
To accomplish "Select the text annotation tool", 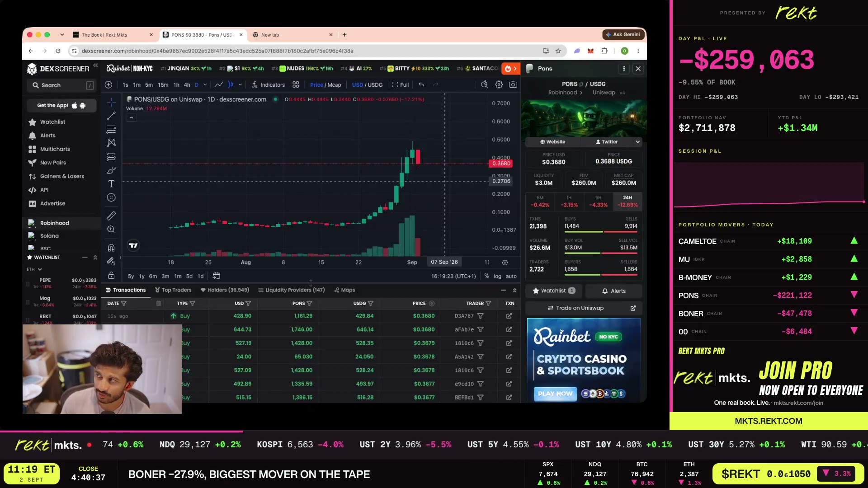I will click(111, 184).
